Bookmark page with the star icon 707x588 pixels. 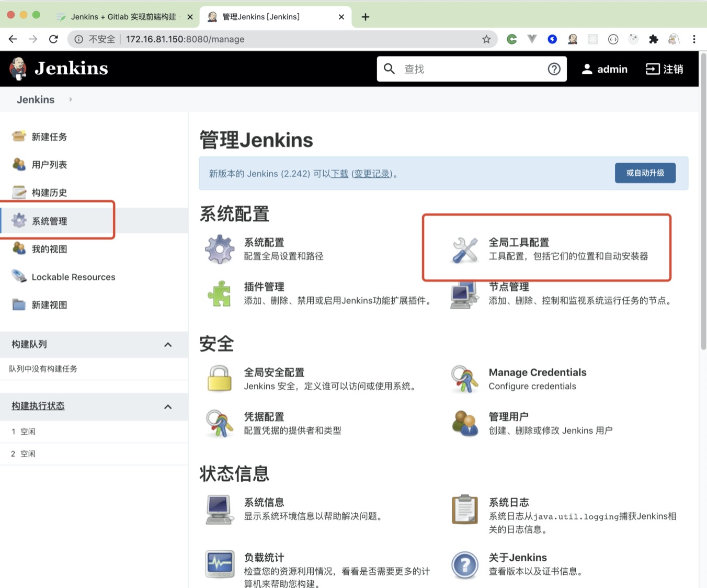click(x=486, y=39)
